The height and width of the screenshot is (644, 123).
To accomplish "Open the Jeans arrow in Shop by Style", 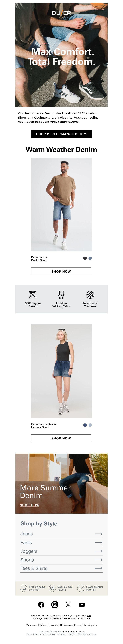I will [x=99, y=534].
